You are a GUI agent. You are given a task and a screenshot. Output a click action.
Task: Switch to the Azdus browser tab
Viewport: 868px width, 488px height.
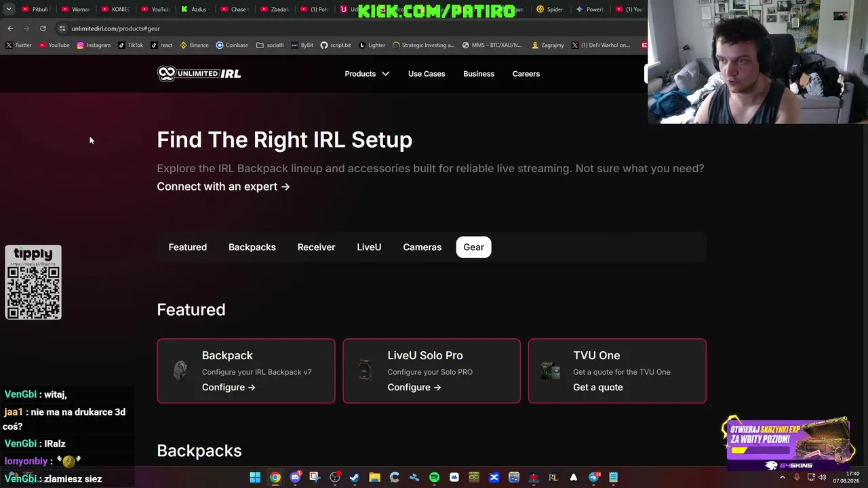click(195, 9)
